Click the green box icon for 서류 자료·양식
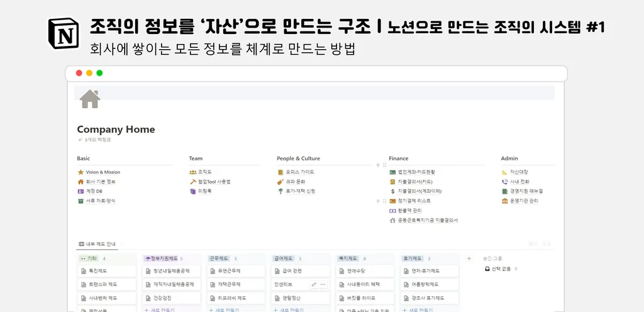The image size is (644, 312). [x=80, y=201]
